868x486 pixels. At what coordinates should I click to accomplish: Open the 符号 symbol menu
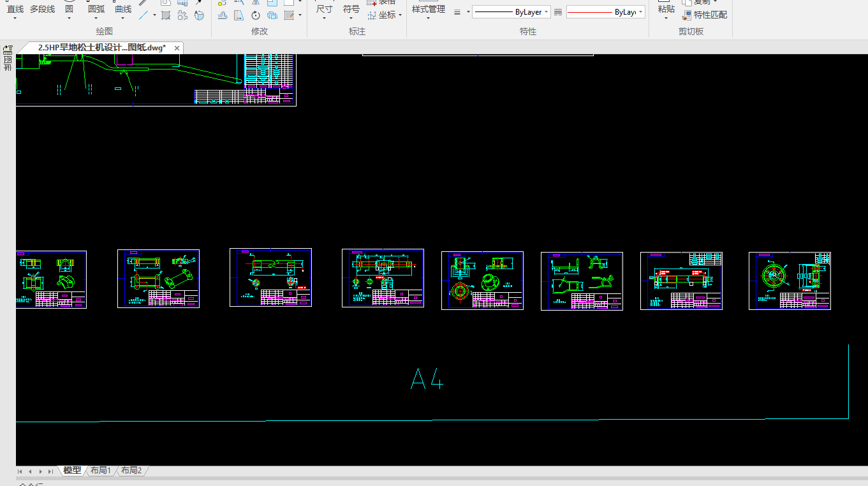(x=351, y=10)
